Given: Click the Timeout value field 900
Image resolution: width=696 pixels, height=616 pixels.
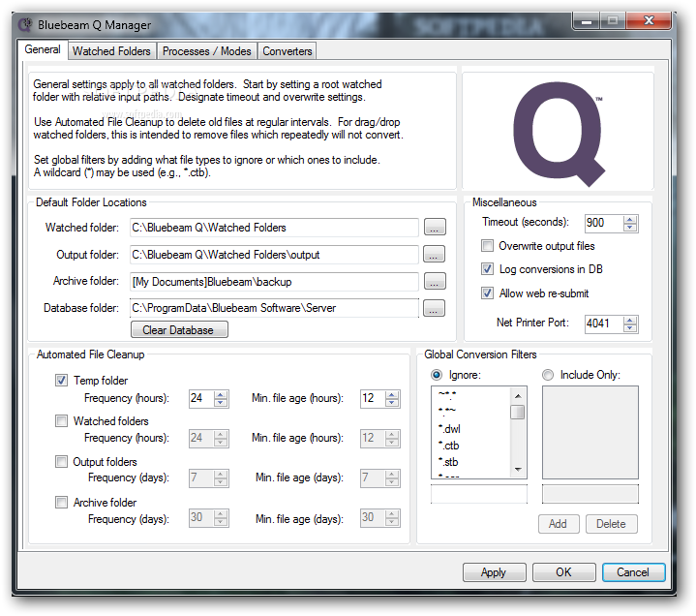Looking at the screenshot, I should (x=604, y=223).
